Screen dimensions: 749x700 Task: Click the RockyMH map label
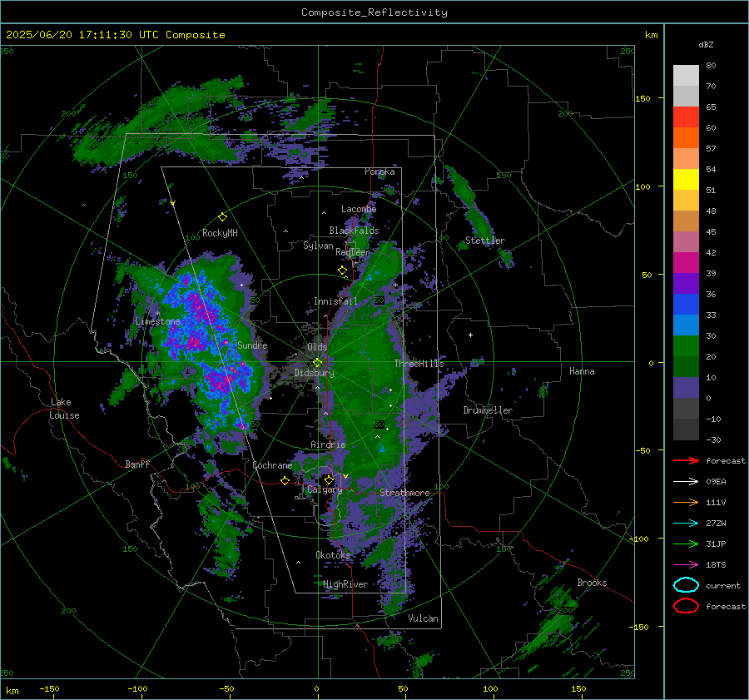[x=220, y=233]
